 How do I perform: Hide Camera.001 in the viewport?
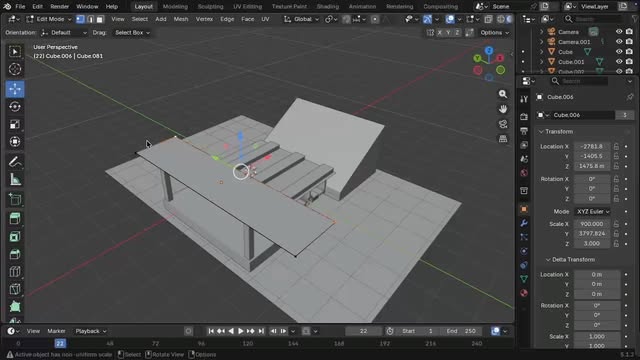click(619, 42)
